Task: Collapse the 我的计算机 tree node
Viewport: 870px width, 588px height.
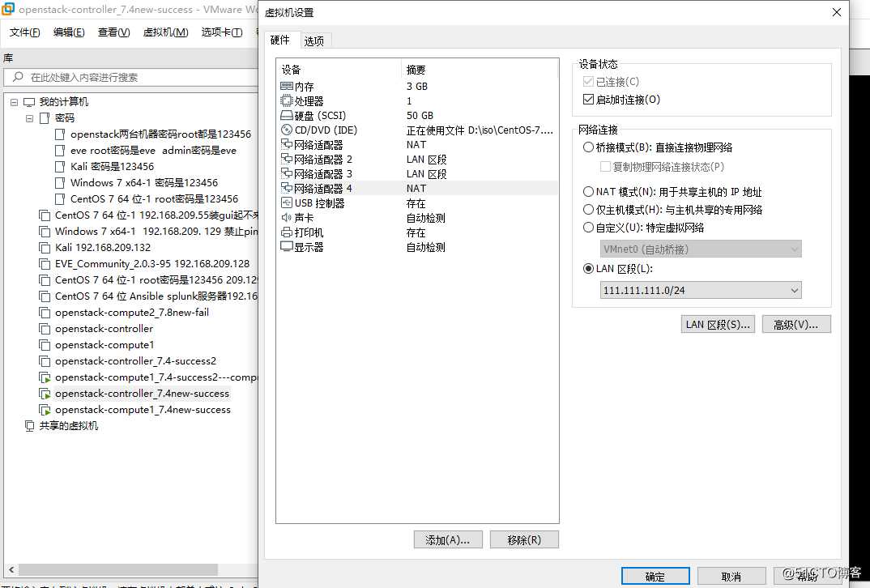Action: point(14,102)
